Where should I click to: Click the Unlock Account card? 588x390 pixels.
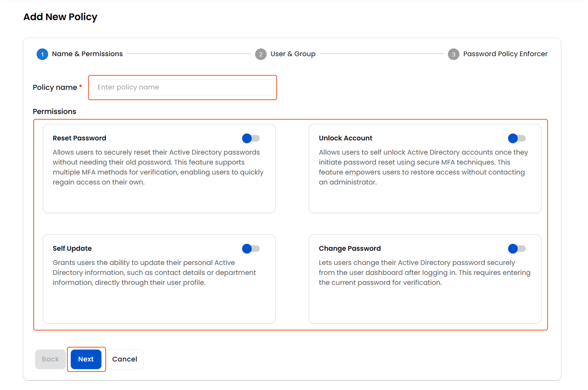click(425, 169)
